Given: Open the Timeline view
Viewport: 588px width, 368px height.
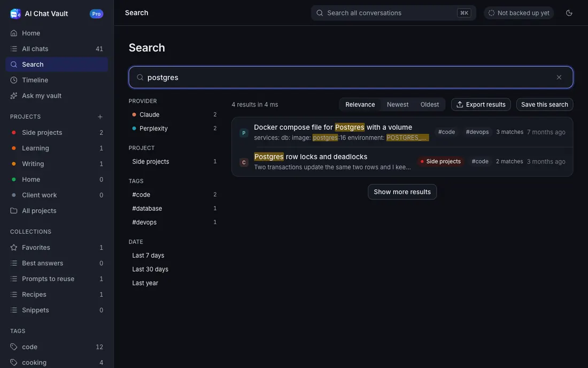Looking at the screenshot, I should click(x=57, y=80).
